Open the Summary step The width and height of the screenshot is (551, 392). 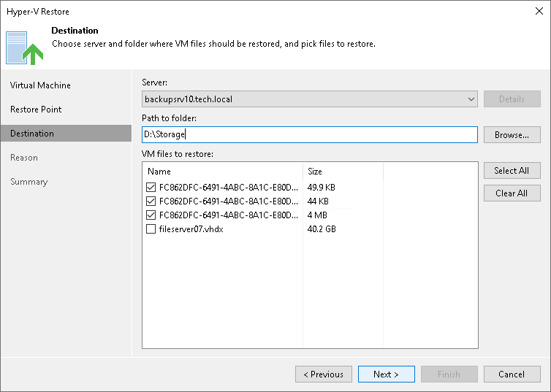(28, 182)
